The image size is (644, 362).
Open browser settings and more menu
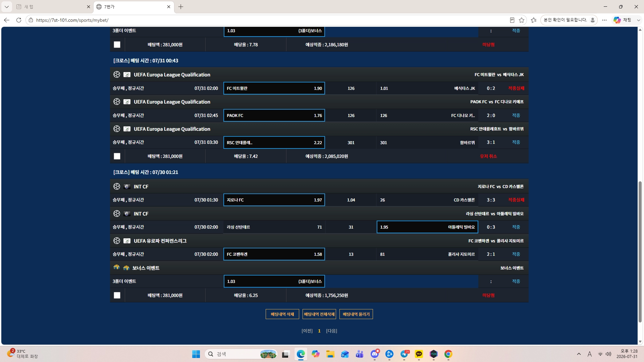[604, 20]
